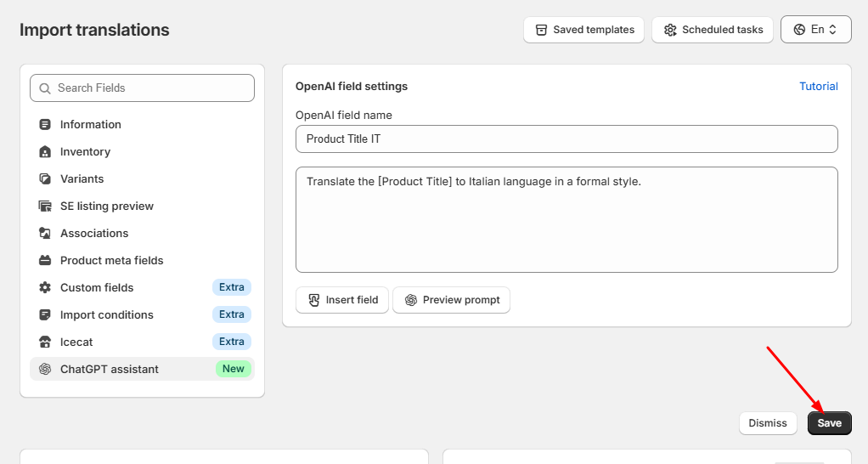
Task: Click the Inventory warehouse icon
Action: [x=45, y=152]
